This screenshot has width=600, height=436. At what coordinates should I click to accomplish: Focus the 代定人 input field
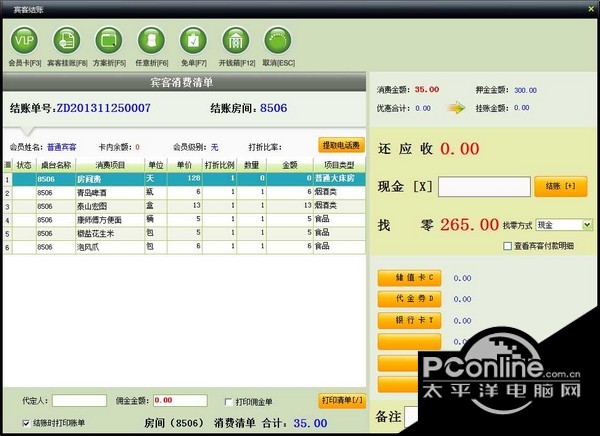coord(79,401)
